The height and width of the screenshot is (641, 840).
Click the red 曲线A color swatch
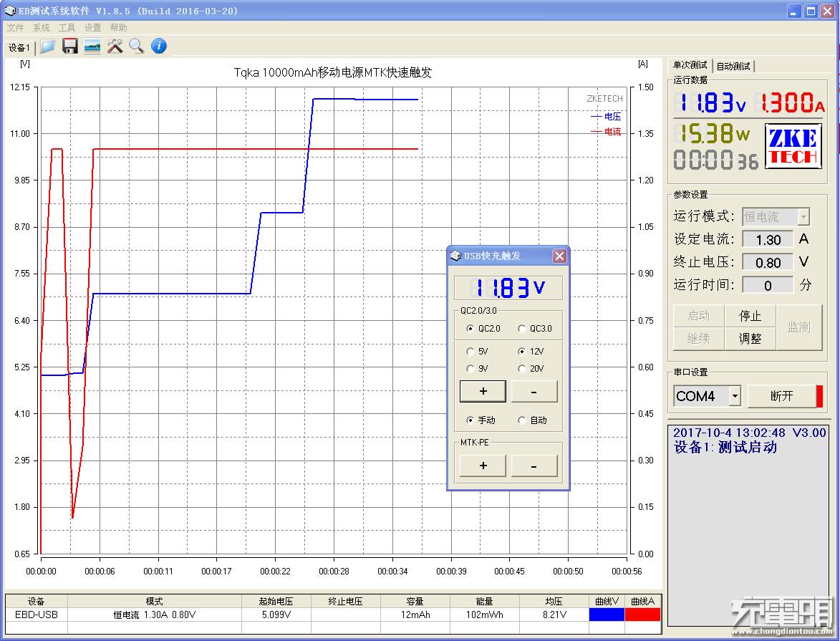coord(642,615)
